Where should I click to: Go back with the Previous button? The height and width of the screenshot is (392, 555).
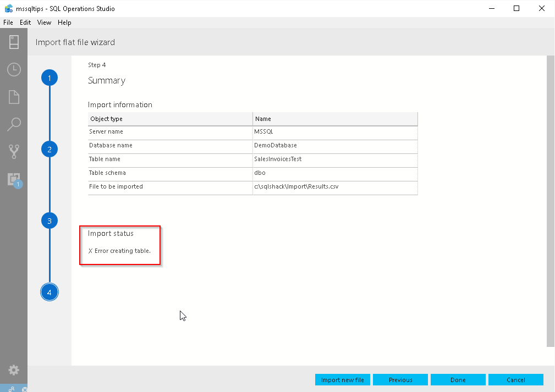pyautogui.click(x=400, y=380)
